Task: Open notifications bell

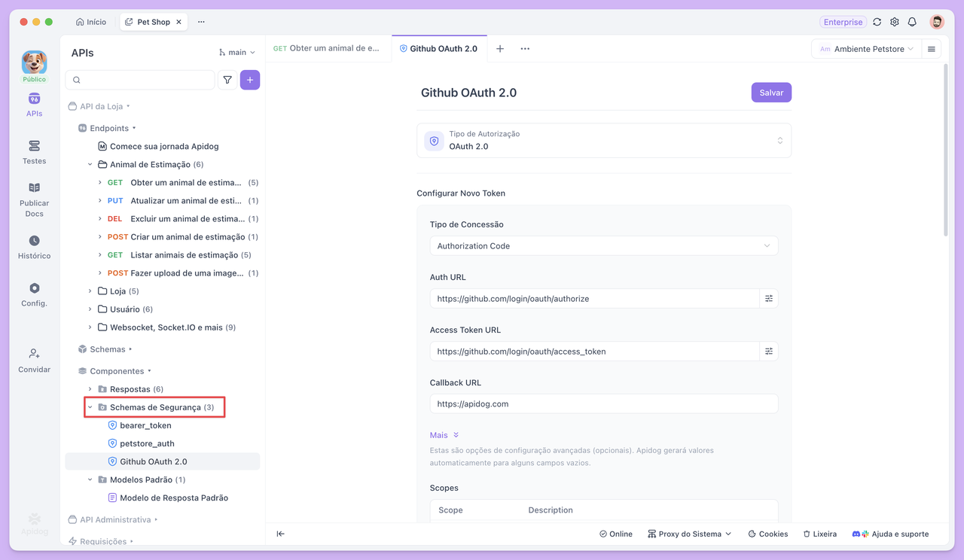Action: [912, 22]
